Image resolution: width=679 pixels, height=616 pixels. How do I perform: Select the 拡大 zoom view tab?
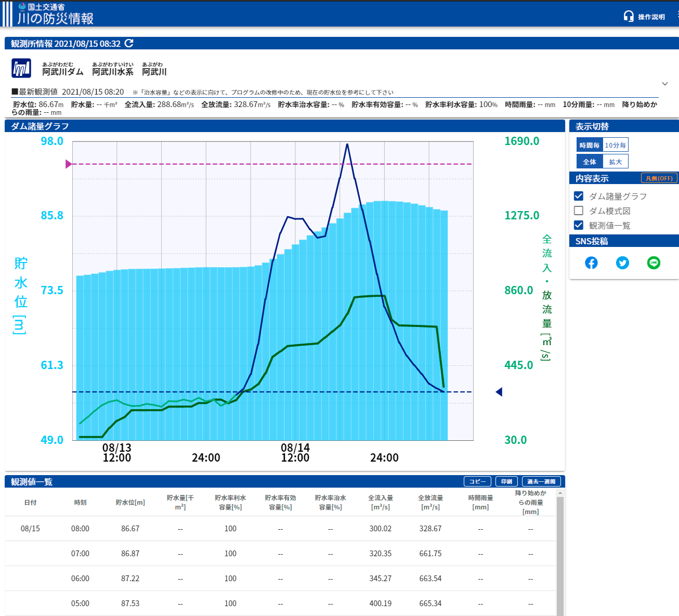pyautogui.click(x=616, y=162)
